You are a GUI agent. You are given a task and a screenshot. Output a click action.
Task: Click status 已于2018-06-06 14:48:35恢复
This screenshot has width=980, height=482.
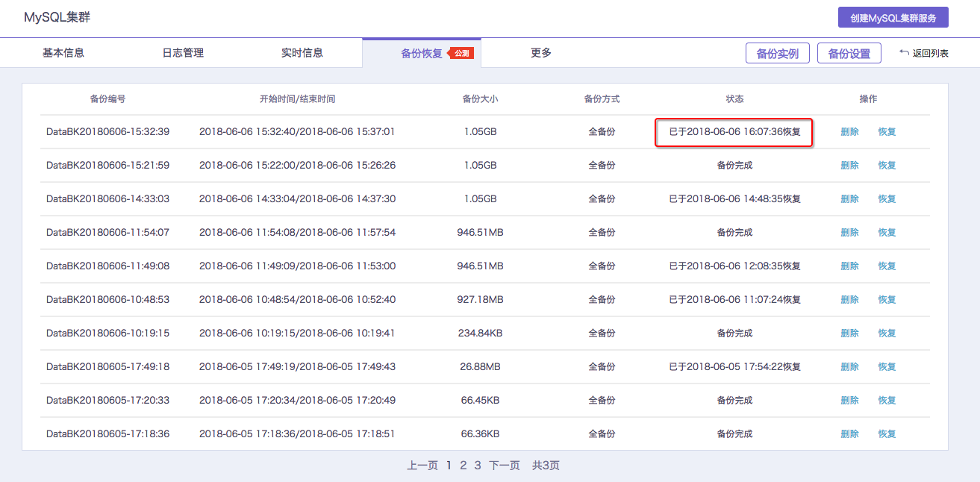[735, 199]
